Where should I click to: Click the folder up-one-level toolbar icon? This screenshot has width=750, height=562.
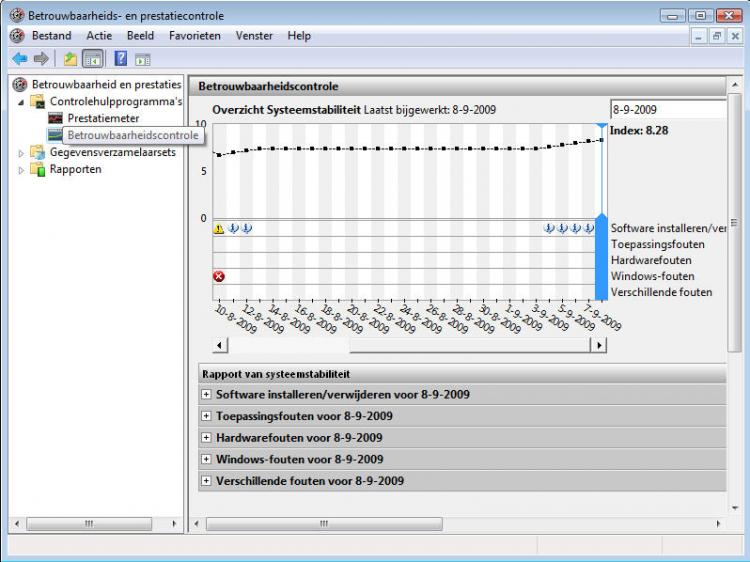(71, 59)
